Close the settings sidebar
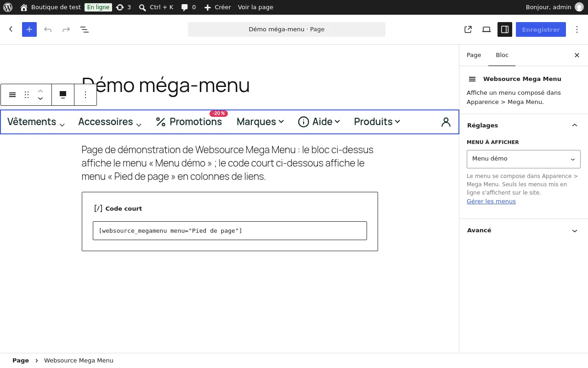The width and height of the screenshot is (588, 368). 577,55
